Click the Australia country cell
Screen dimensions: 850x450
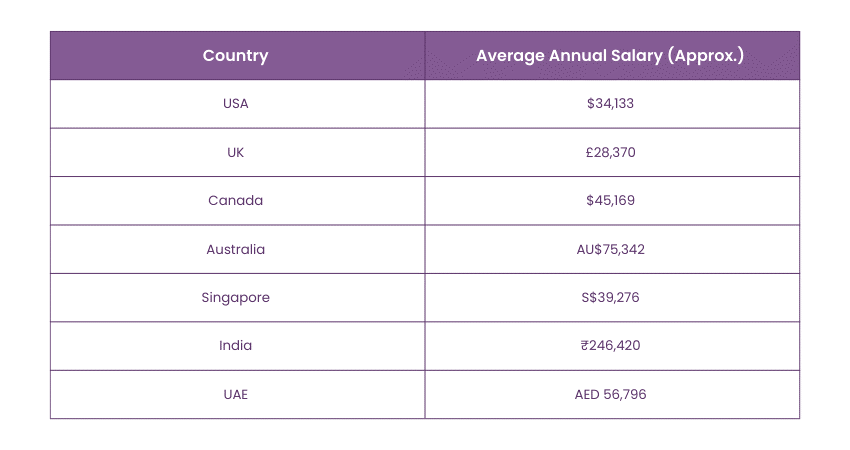[236, 249]
